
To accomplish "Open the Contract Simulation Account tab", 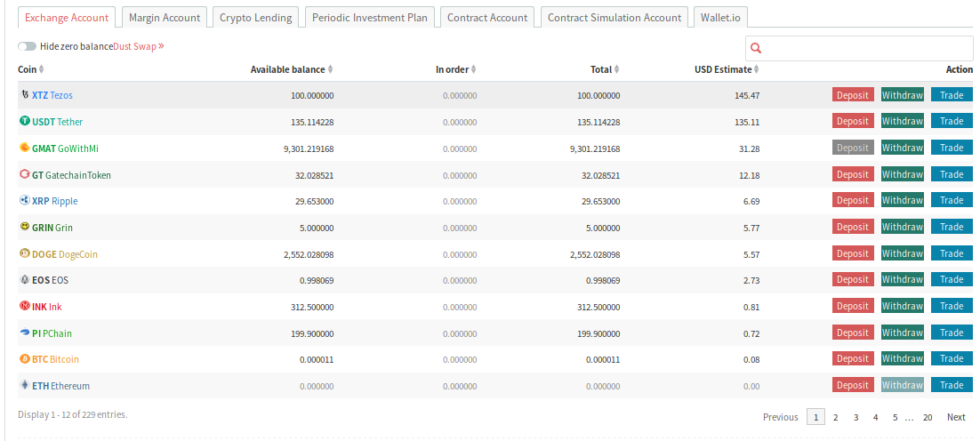I will (615, 18).
